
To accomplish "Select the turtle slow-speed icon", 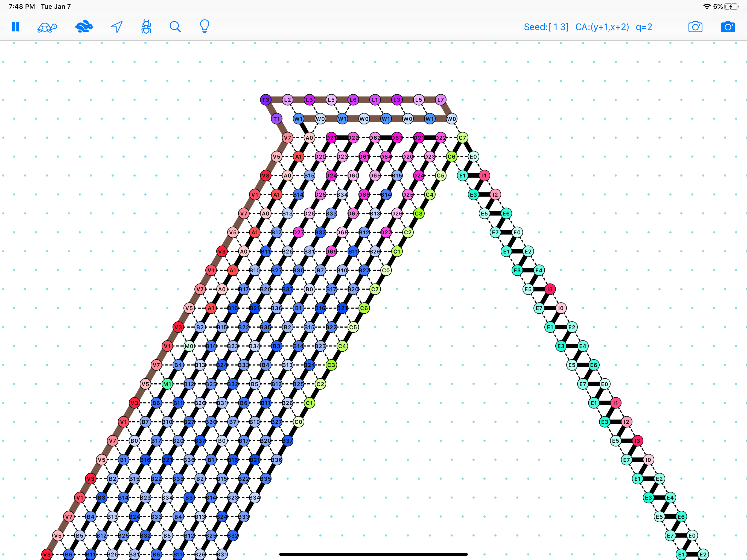I will point(47,27).
